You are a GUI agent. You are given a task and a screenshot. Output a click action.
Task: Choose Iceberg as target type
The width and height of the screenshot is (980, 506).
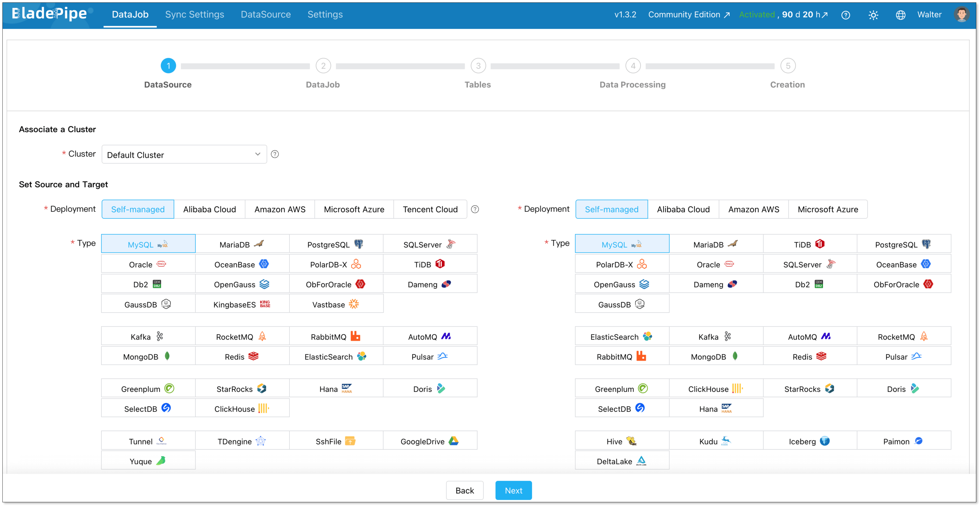pos(809,441)
